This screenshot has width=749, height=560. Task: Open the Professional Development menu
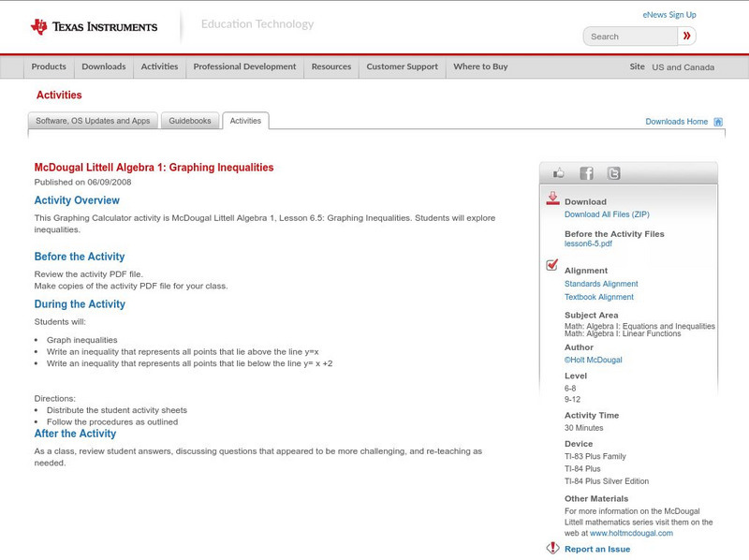pyautogui.click(x=244, y=67)
